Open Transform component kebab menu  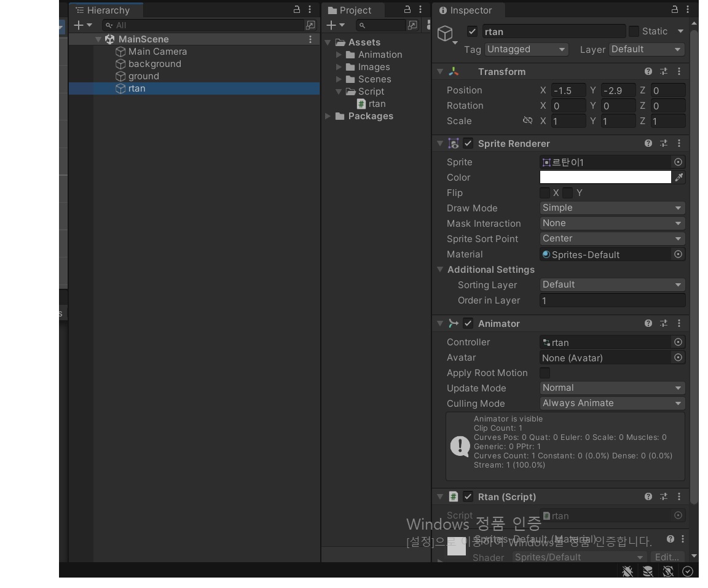[x=679, y=71]
